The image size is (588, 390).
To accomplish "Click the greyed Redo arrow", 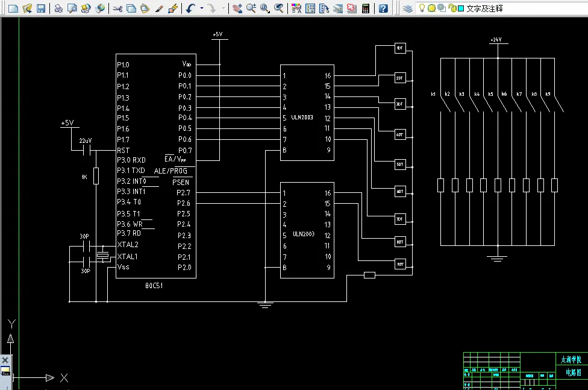I will [x=212, y=8].
